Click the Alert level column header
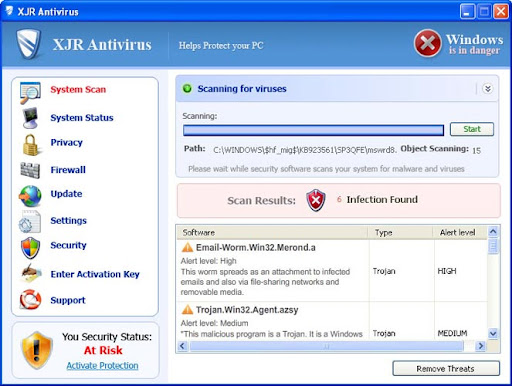Screen dimensions: 512x386 [460, 232]
